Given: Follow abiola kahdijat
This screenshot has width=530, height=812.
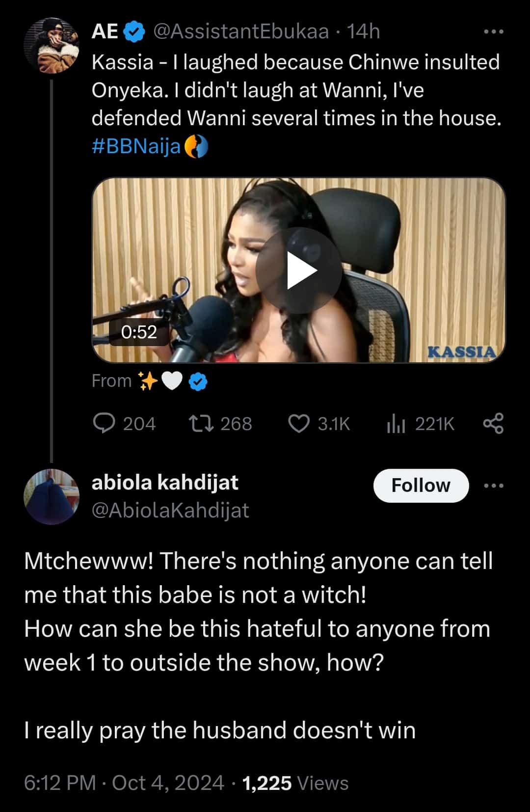Looking at the screenshot, I should click(x=421, y=486).
